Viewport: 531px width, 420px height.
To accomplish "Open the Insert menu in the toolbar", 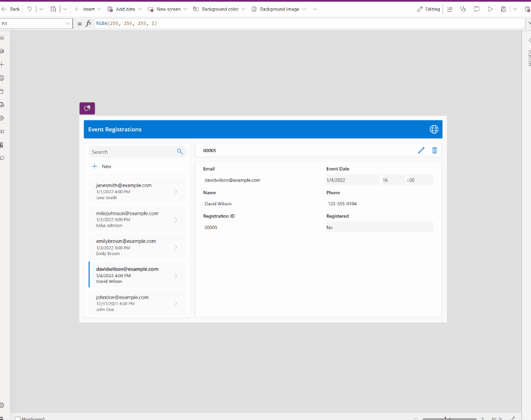I will pyautogui.click(x=88, y=9).
